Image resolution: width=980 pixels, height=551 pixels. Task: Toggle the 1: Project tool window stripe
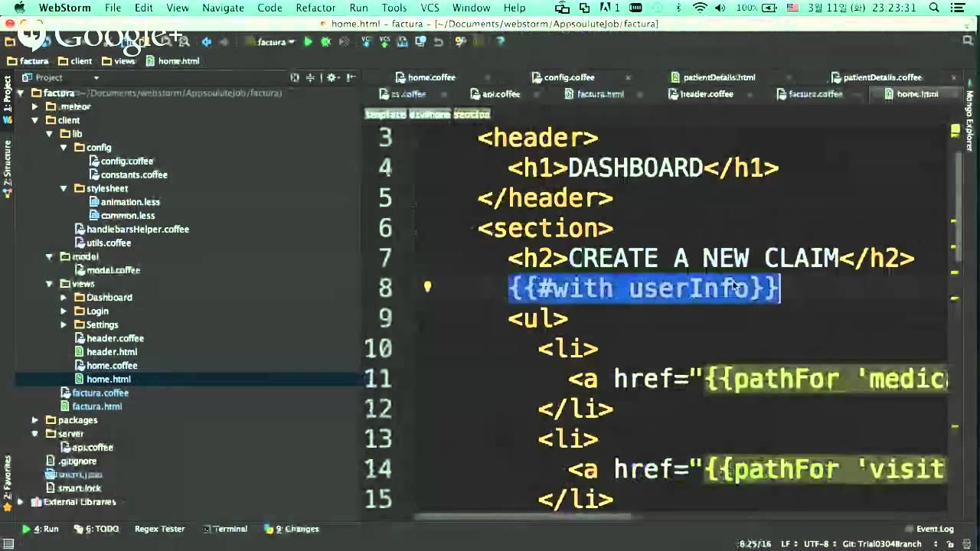(7, 100)
